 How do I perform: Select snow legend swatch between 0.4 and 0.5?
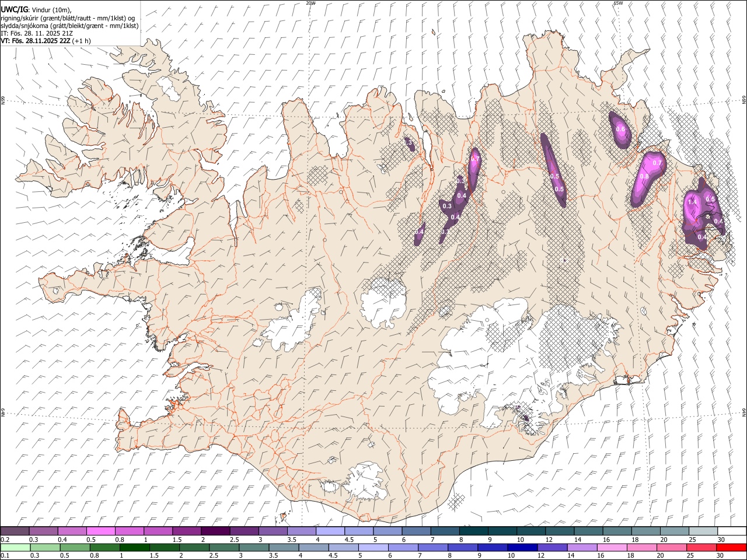[x=72, y=531]
